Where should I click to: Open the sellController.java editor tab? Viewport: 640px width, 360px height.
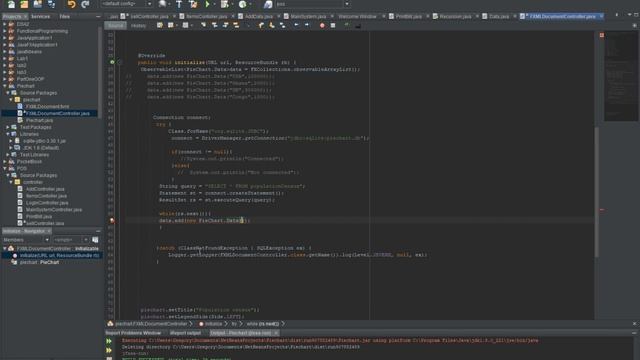coord(149,16)
